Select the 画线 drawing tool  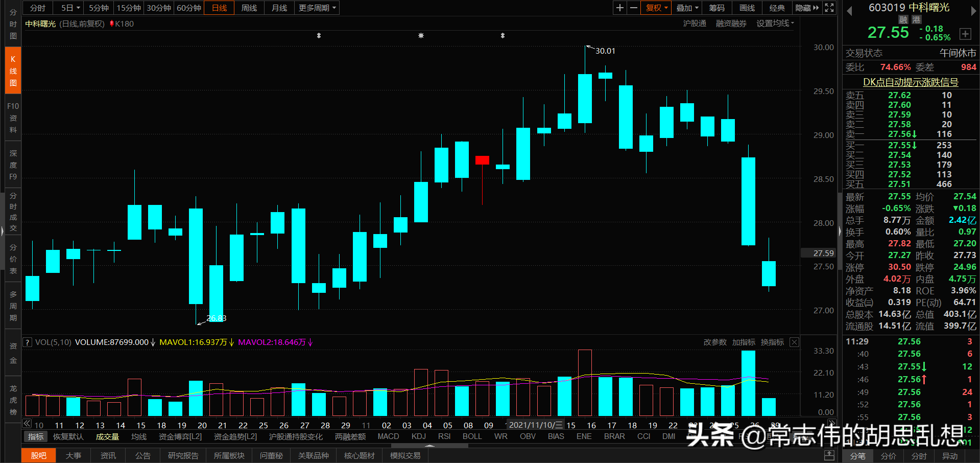point(746,8)
